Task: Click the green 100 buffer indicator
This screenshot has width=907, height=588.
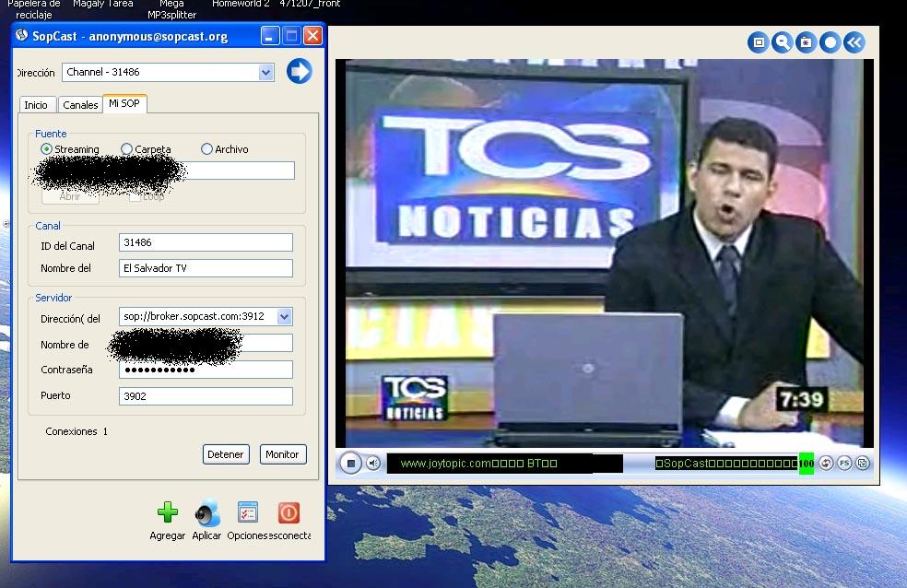Action: (807, 463)
